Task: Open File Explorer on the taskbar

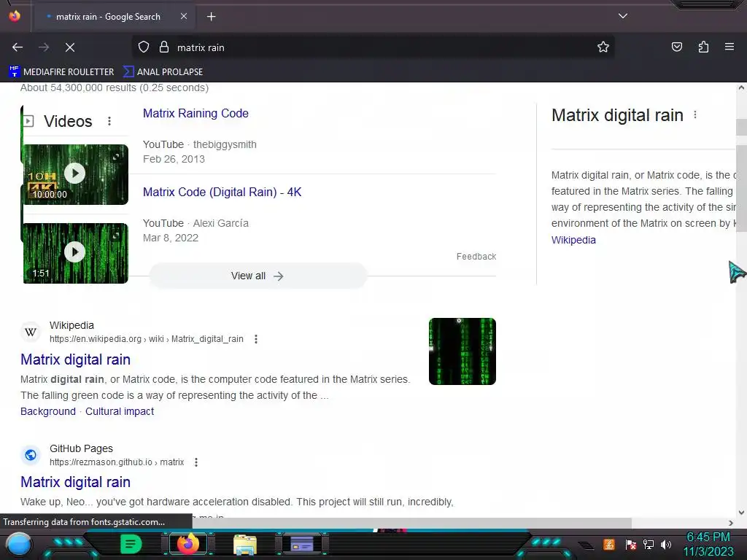Action: point(245,545)
